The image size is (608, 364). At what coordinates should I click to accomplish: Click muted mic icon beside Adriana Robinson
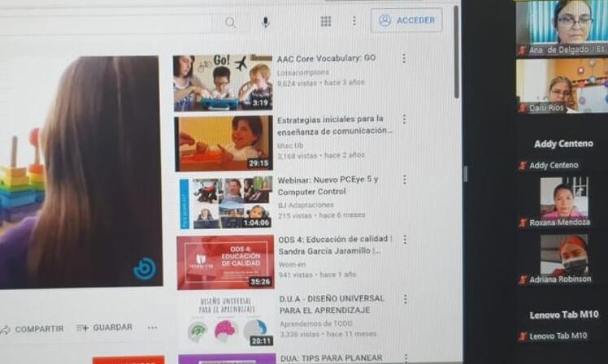click(523, 279)
